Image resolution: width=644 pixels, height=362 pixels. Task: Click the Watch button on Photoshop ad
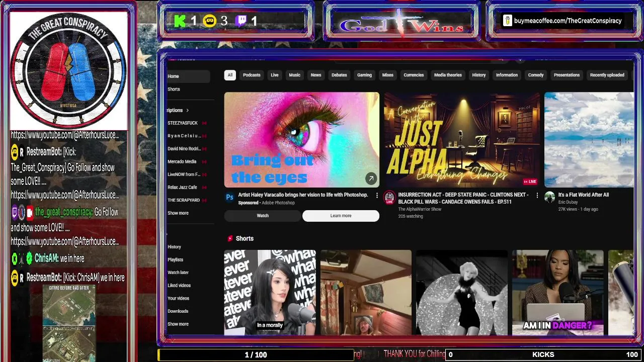pos(263,216)
